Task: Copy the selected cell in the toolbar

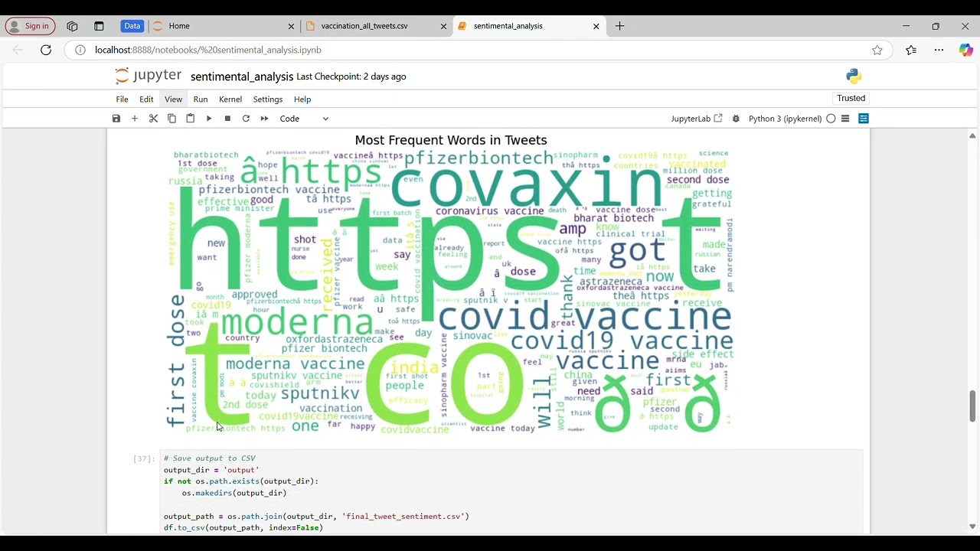Action: 171,119
